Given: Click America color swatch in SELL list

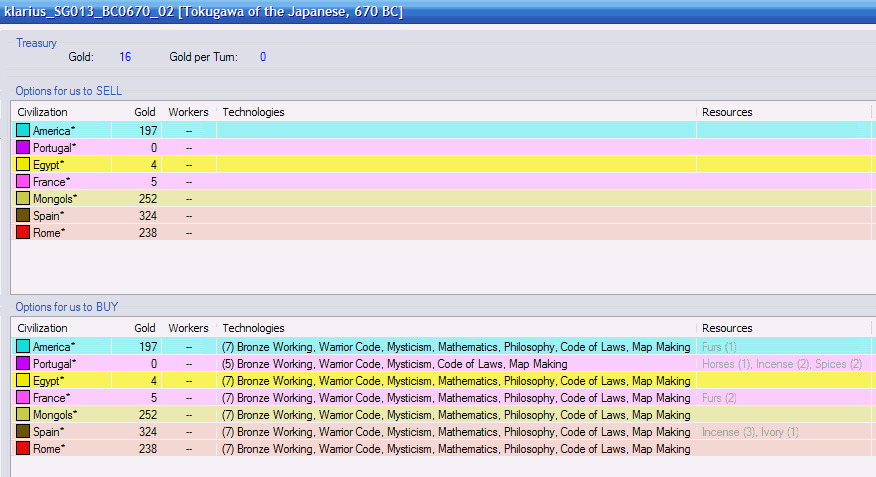Looking at the screenshot, I should [x=23, y=130].
